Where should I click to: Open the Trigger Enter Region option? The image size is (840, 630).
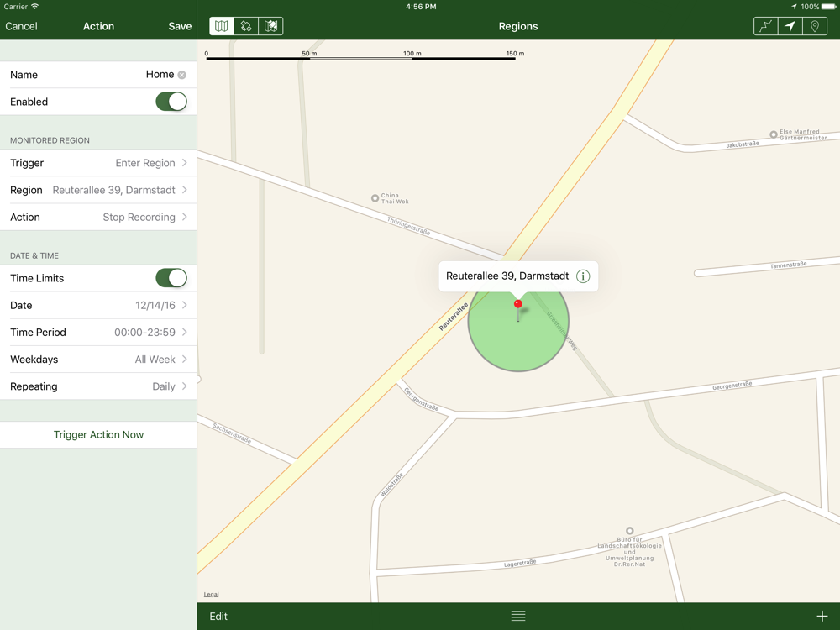tap(98, 163)
